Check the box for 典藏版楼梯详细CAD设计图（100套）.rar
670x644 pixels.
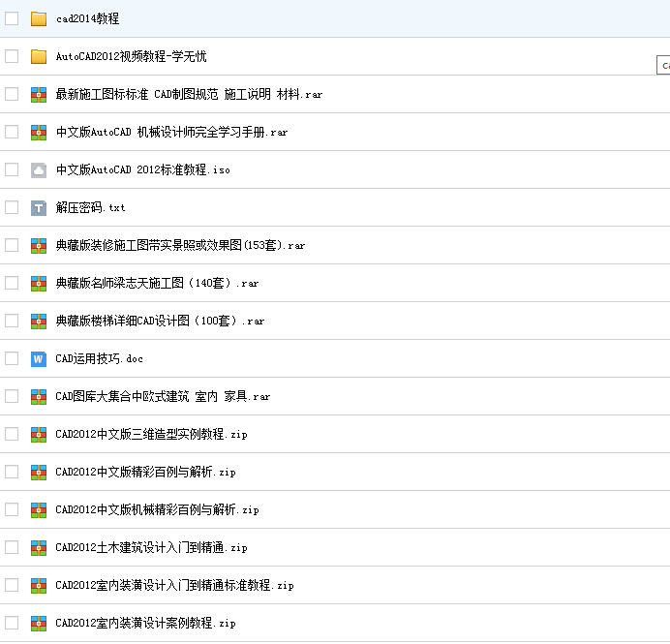coord(12,321)
